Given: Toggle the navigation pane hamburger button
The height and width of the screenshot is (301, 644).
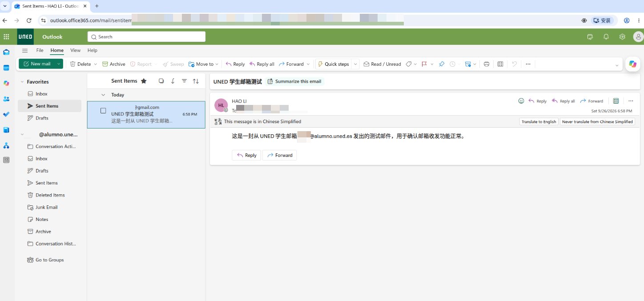Looking at the screenshot, I should click(x=25, y=51).
